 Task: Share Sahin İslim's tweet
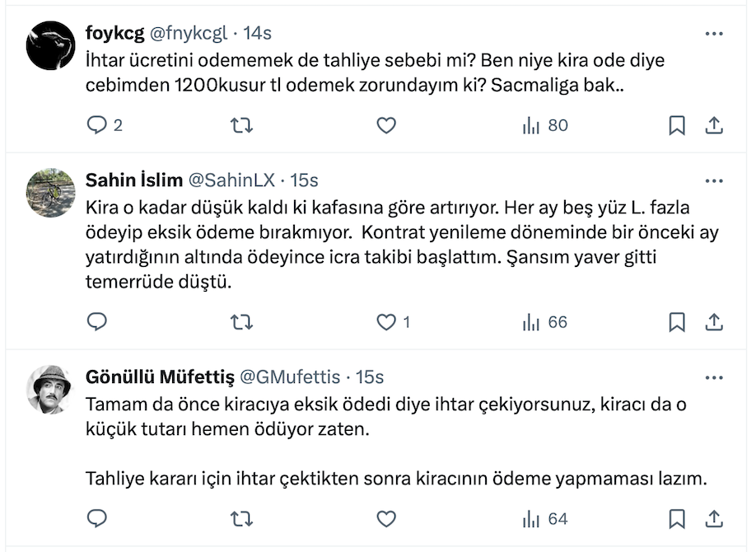[x=714, y=322]
